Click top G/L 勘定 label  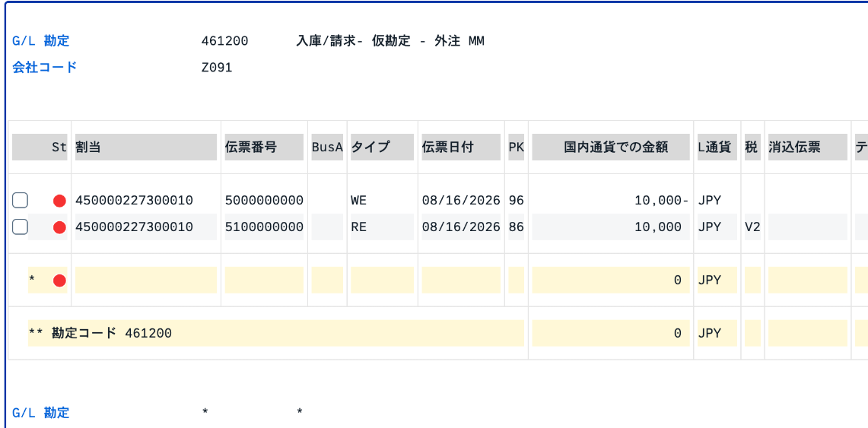(x=41, y=41)
